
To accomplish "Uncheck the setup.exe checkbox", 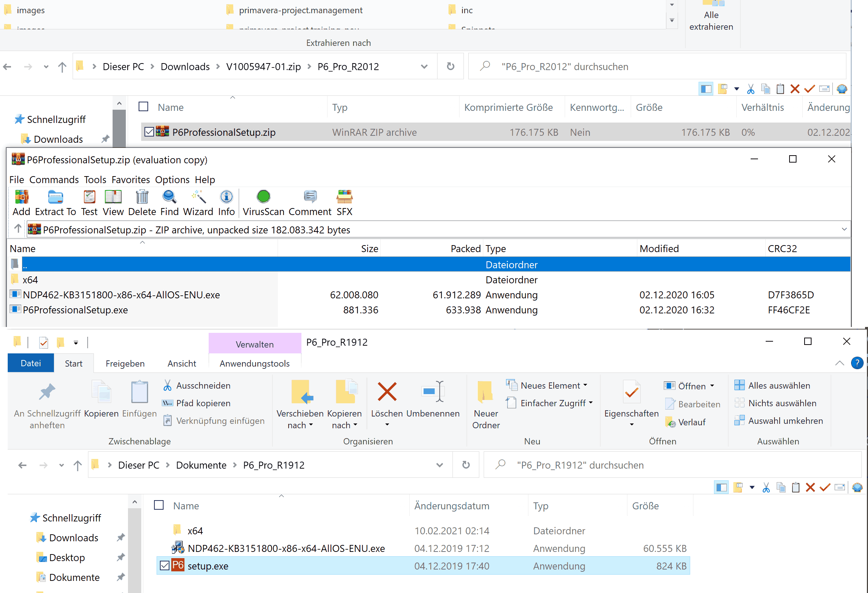I will (164, 566).
